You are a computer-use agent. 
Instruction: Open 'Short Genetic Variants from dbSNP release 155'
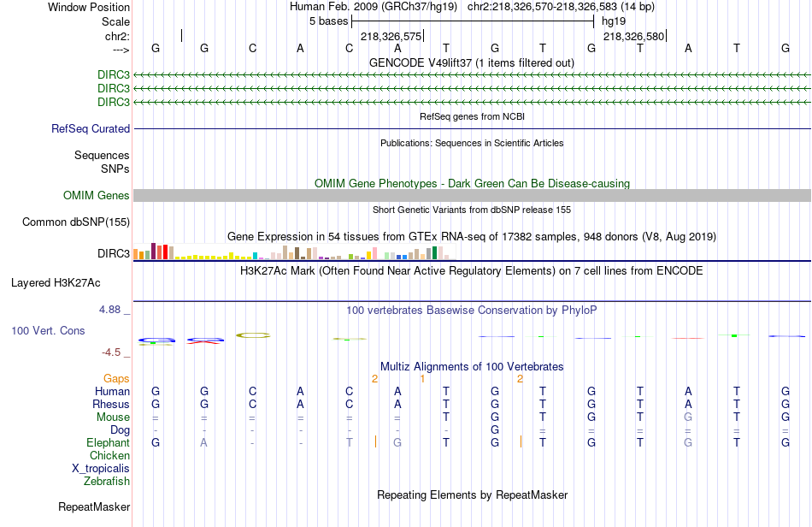pos(472,210)
